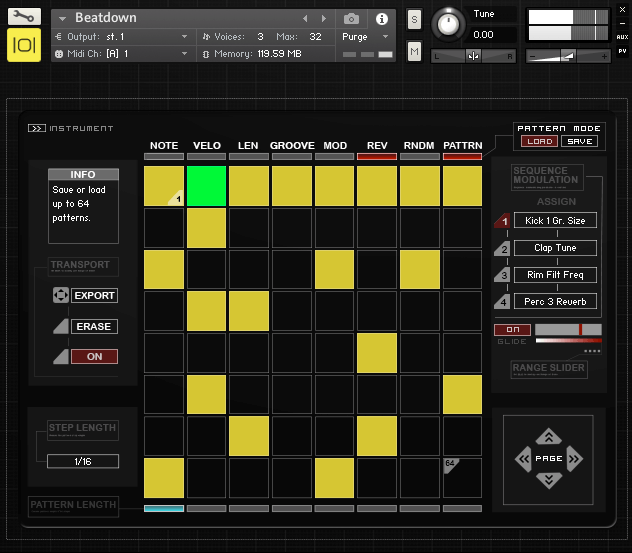Click the page left double-arrow icon
Viewport: 632px width, 553px height.
[523, 459]
